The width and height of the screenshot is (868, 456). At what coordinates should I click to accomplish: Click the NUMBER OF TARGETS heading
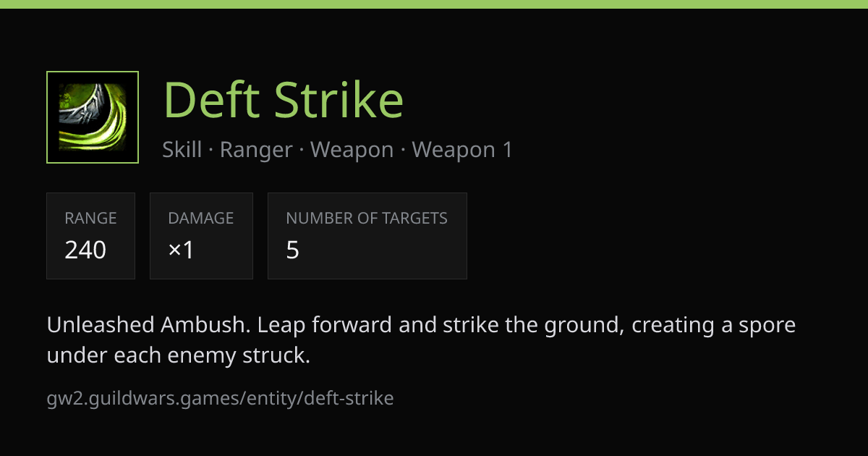tap(367, 218)
